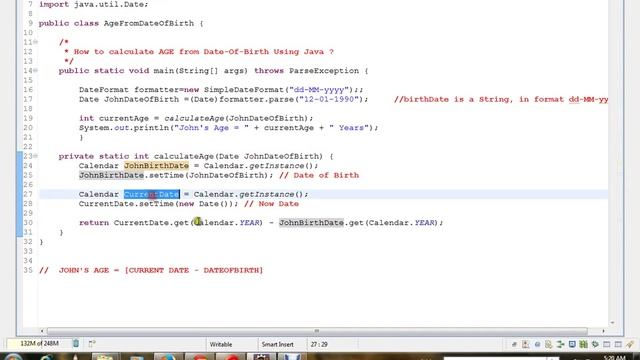
Task: Click the heap status 132M of 248M
Action: [39, 344]
